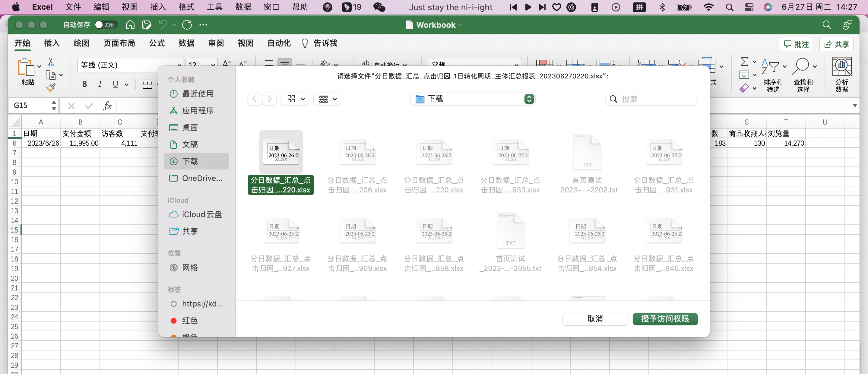Click the Format Painter brush icon

click(51, 88)
